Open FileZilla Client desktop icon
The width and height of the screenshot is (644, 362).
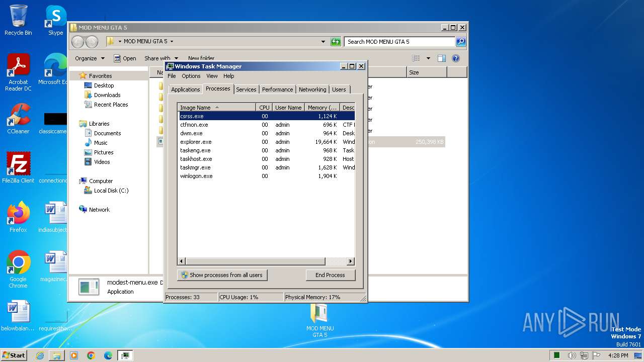[18, 167]
